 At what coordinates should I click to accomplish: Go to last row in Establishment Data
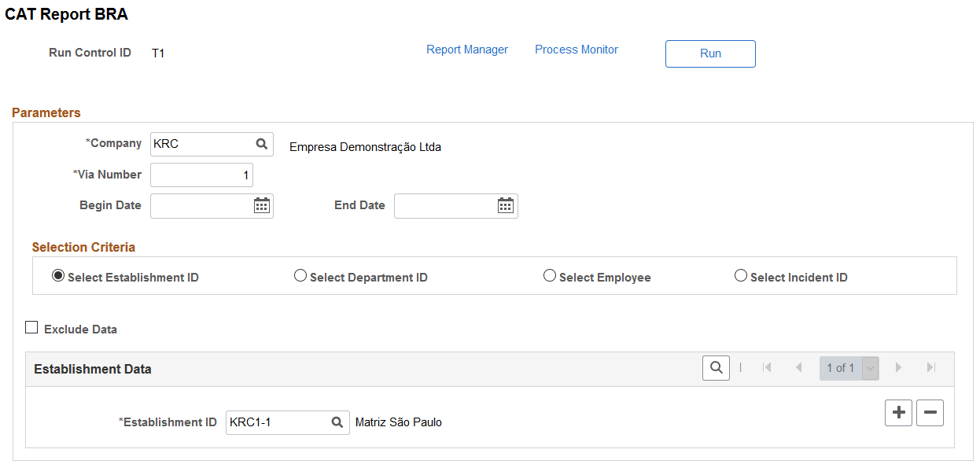931,367
